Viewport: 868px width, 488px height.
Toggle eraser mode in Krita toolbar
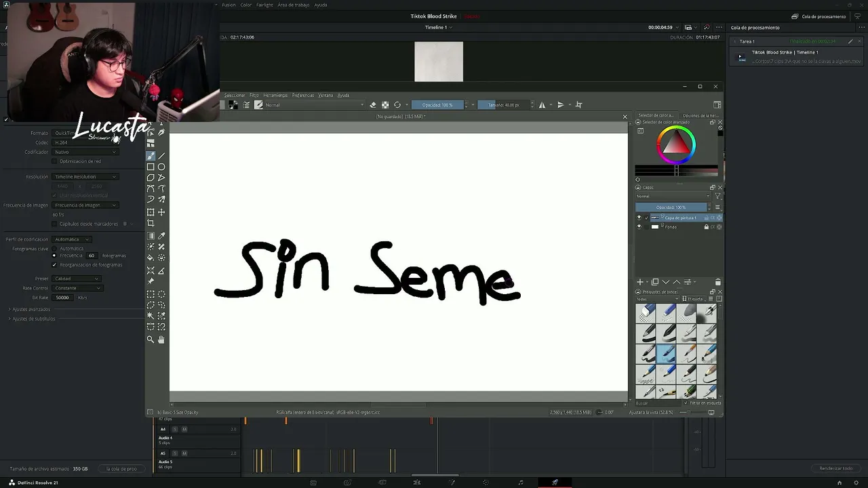372,105
